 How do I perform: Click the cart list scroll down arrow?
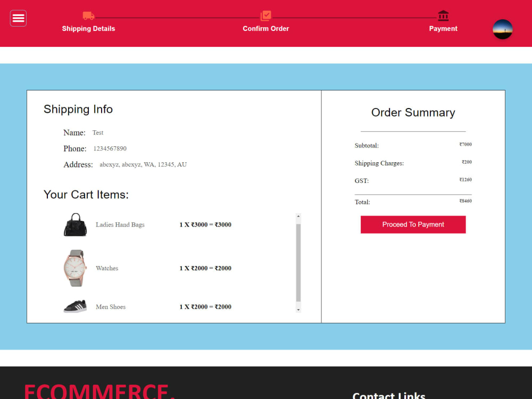click(298, 310)
